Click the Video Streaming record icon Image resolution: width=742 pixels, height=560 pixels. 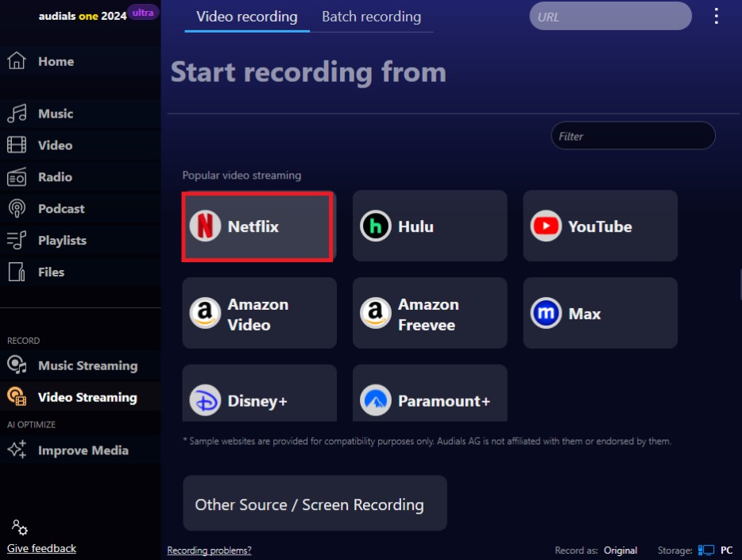point(17,397)
